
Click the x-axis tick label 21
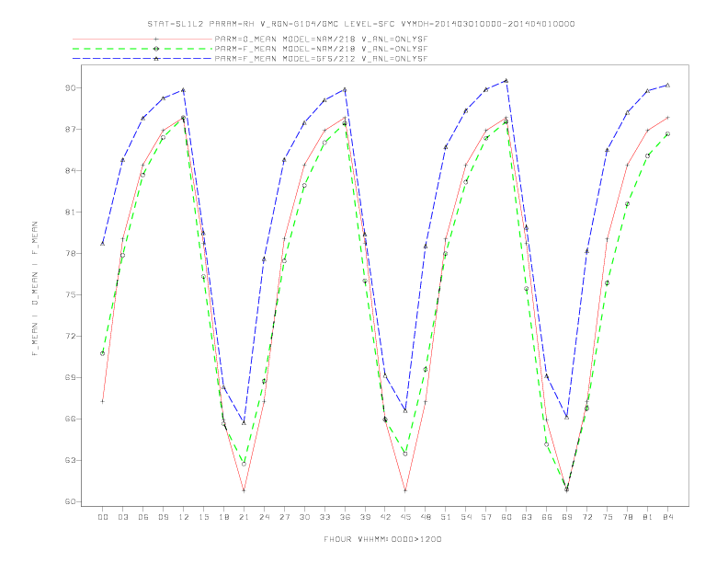244,517
